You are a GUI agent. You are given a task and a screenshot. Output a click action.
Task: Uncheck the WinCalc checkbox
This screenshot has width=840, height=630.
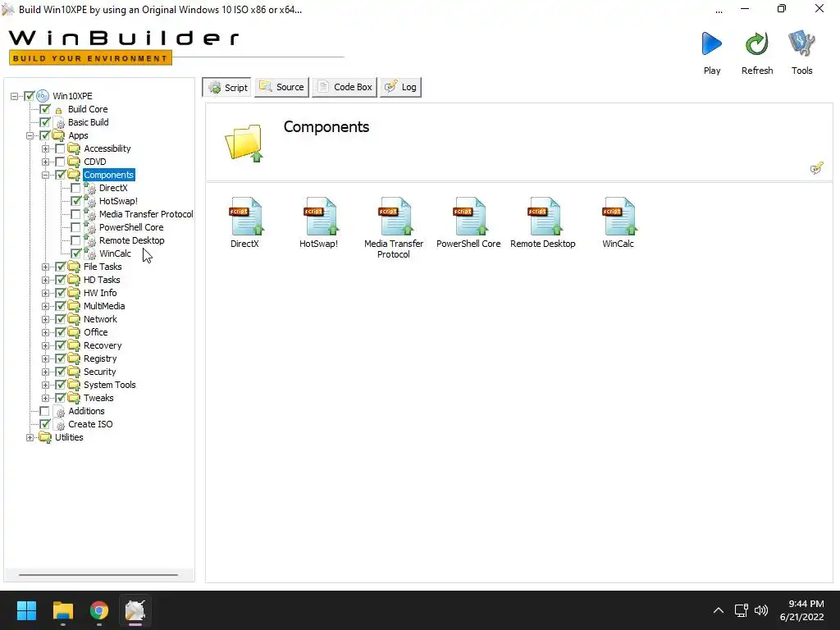tap(76, 254)
